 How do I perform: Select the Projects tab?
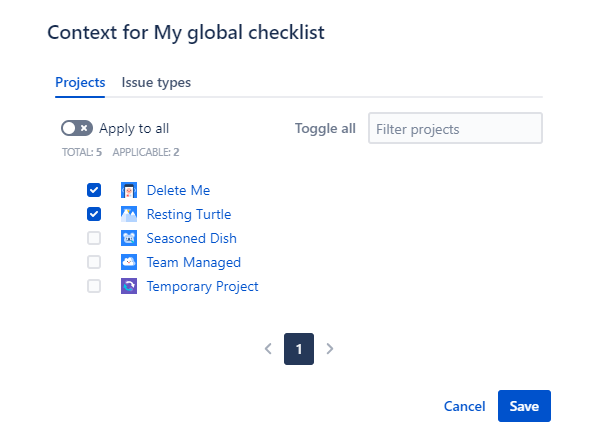pos(80,82)
